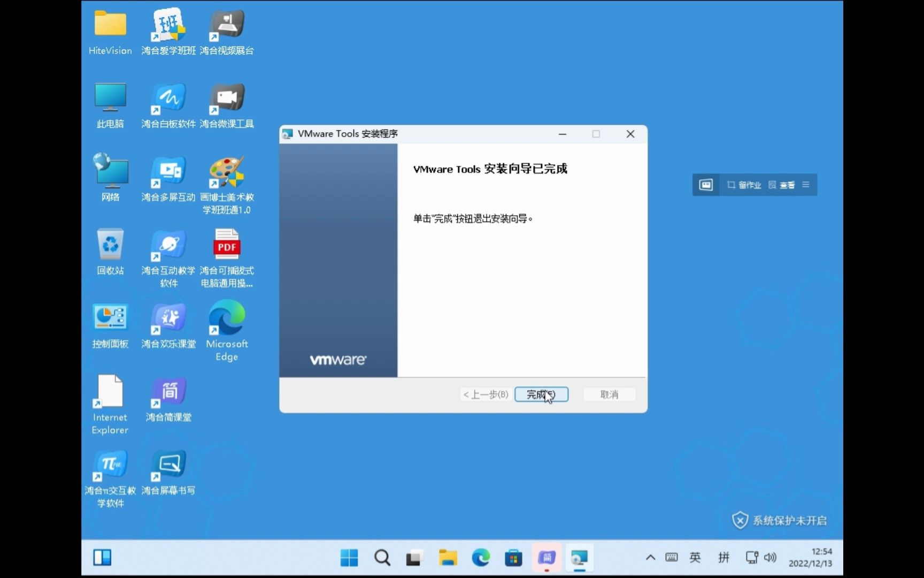Open the Widgets panel in taskbar corner
924x578 pixels.
point(102,558)
